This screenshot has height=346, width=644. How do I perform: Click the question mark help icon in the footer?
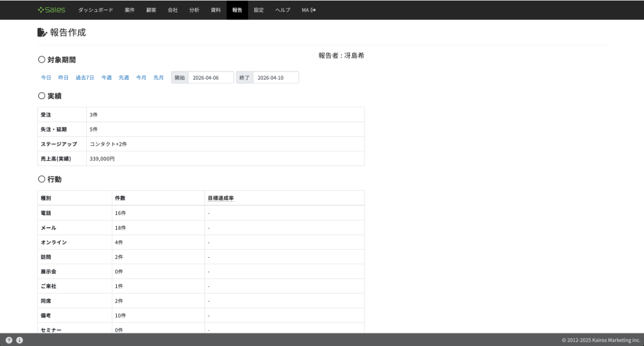9,340
